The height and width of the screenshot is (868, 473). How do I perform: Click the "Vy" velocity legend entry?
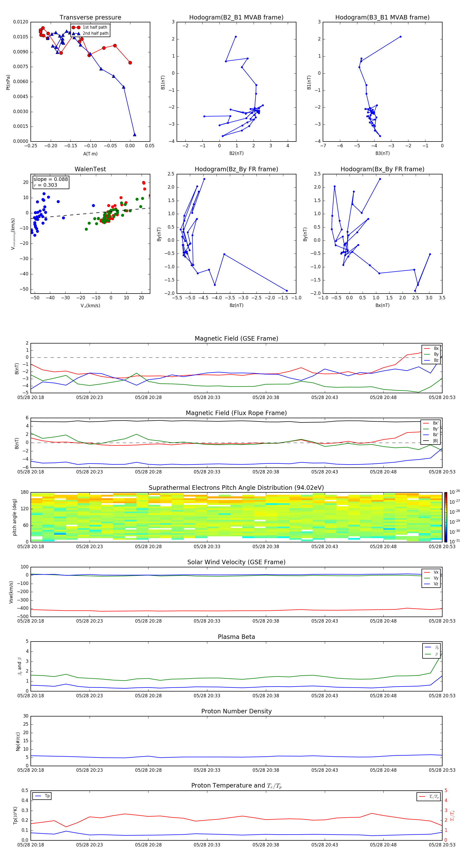point(431,578)
